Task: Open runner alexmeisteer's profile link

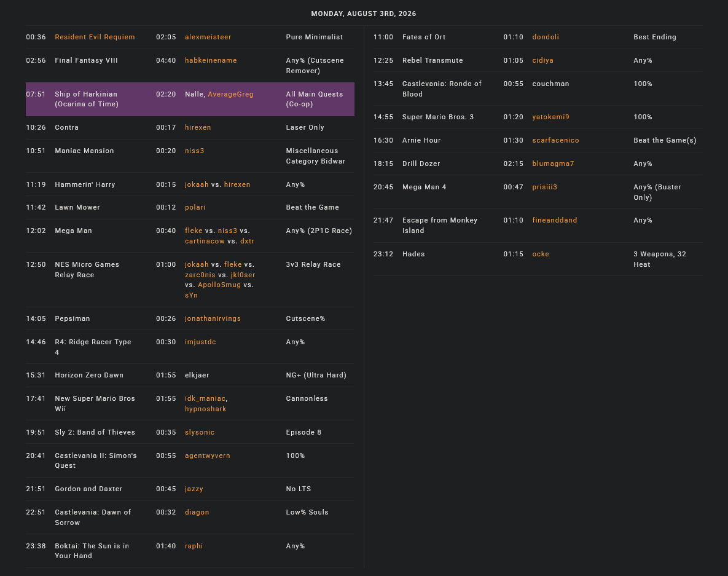Action: (x=208, y=37)
